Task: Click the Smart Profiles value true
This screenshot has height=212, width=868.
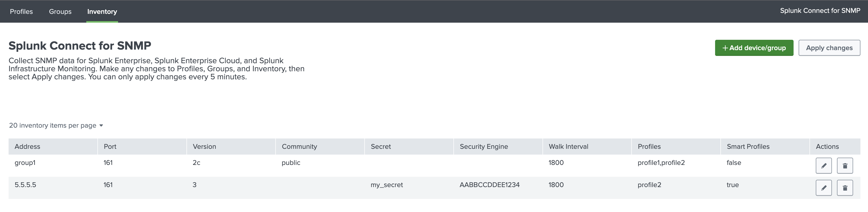Action: [733, 185]
